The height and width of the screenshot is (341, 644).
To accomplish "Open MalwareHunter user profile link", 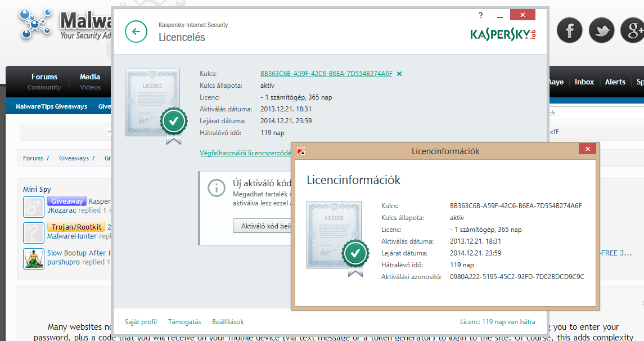I will (72, 236).
